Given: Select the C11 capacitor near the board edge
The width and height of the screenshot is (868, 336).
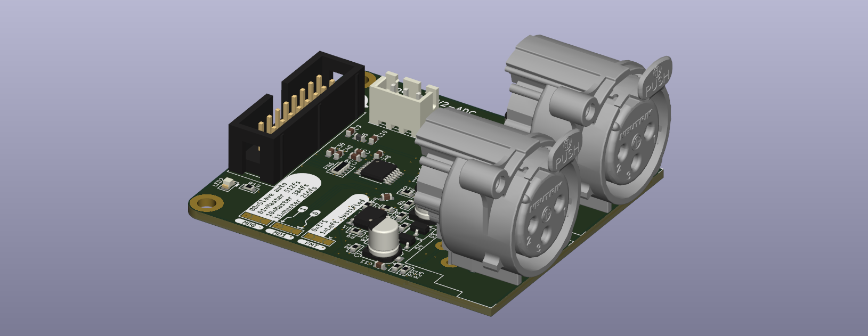Looking at the screenshot, I should click(379, 265).
